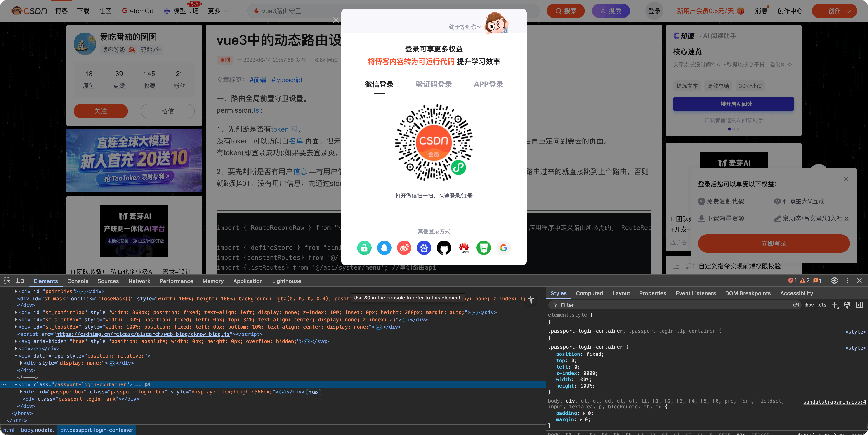The image size is (868, 435).
Task: Send a message with the 私信 button
Action: 167,111
